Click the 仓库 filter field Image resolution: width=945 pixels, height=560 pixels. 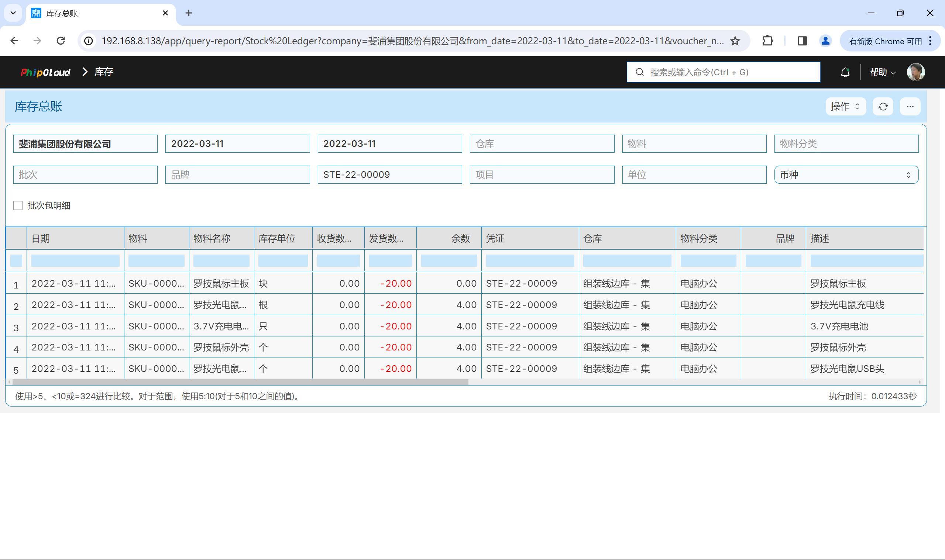[542, 144]
